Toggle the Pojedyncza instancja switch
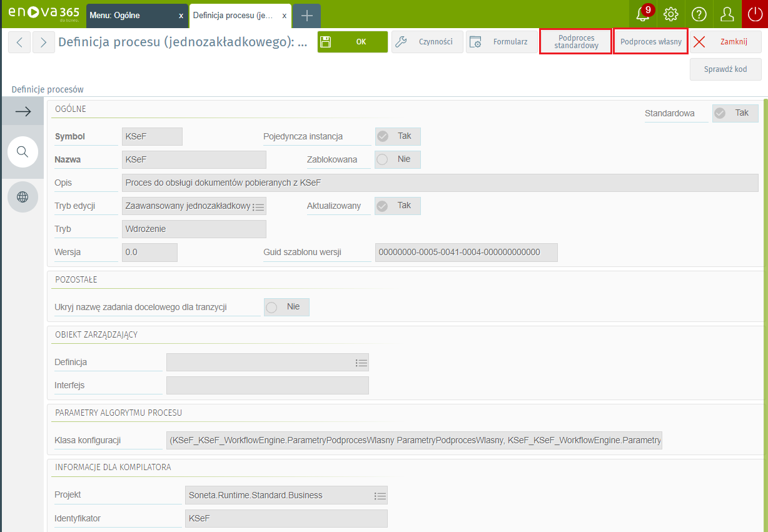Image resolution: width=768 pixels, height=532 pixels. [397, 136]
